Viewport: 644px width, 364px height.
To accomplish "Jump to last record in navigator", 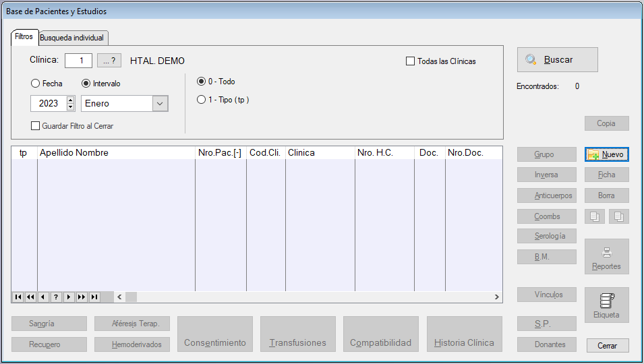I will [x=94, y=297].
